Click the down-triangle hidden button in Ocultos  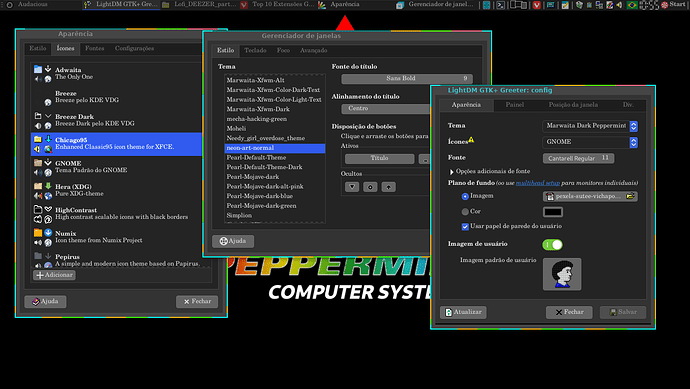pyautogui.click(x=352, y=187)
